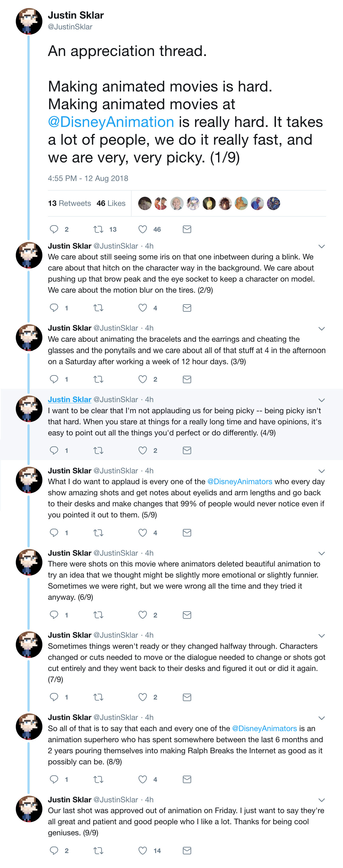Reply to the main appreciation thread tweet

tap(54, 229)
